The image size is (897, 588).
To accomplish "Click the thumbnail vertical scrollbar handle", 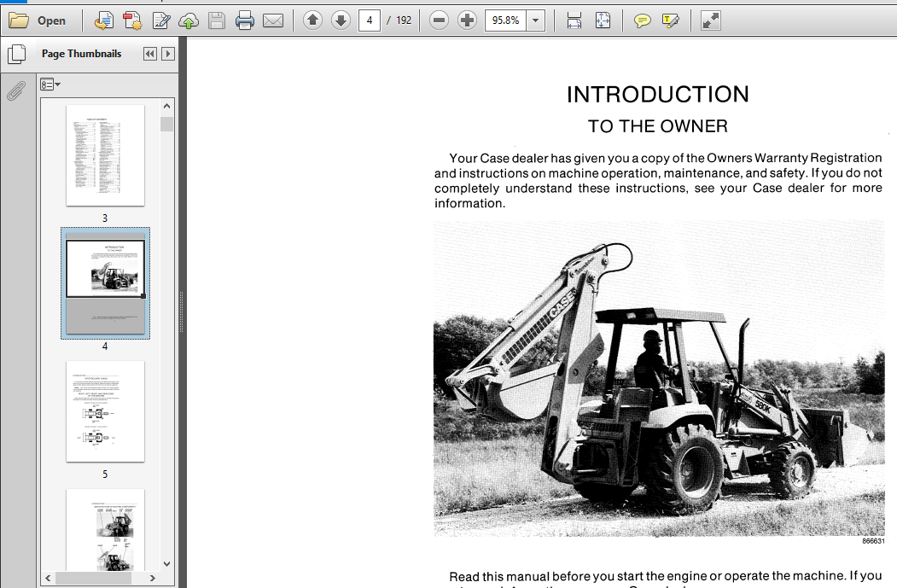I will [166, 124].
